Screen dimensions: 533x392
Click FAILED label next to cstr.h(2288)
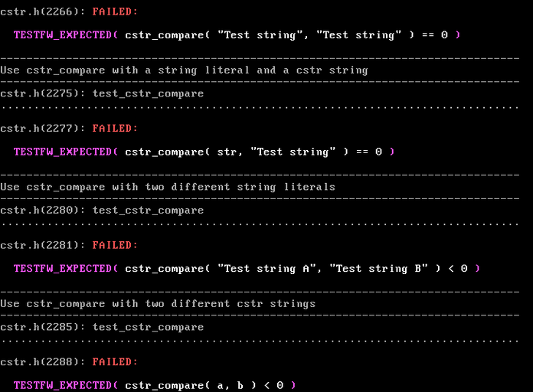[x=115, y=362]
